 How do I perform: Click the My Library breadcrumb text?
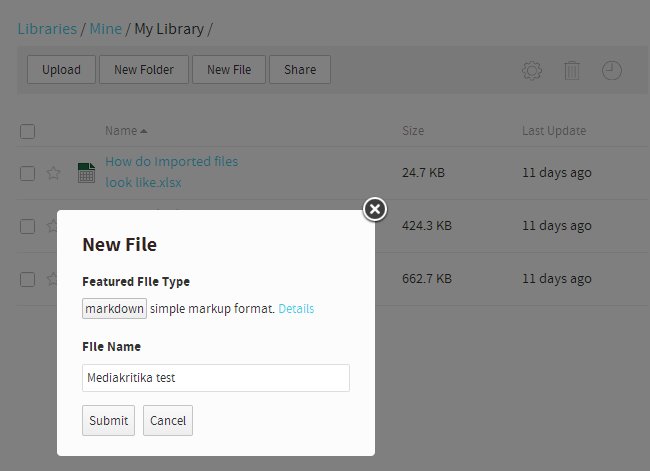tap(169, 29)
